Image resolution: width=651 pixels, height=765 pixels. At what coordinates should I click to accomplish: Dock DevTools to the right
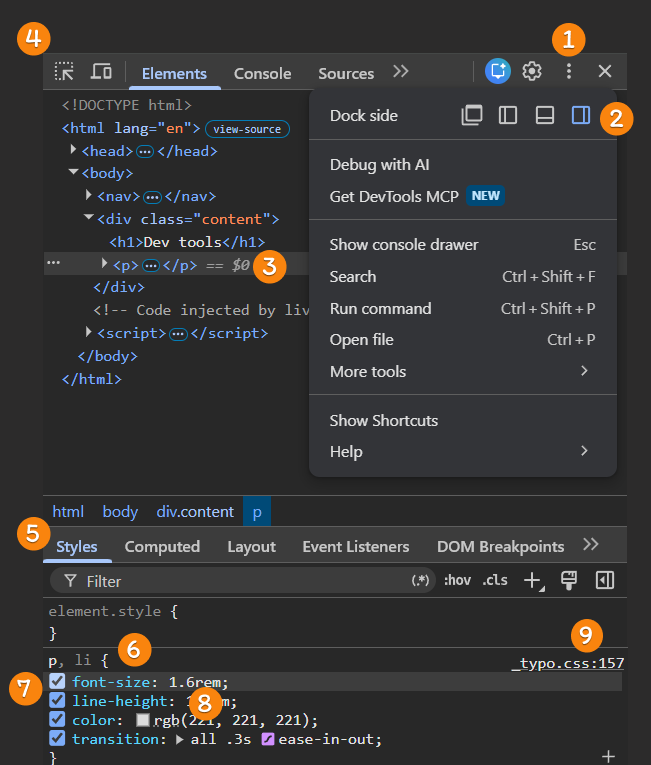pos(581,116)
